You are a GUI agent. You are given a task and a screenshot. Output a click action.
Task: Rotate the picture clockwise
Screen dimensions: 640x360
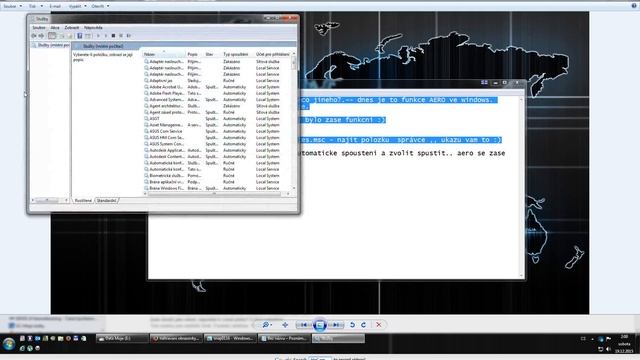(364, 325)
